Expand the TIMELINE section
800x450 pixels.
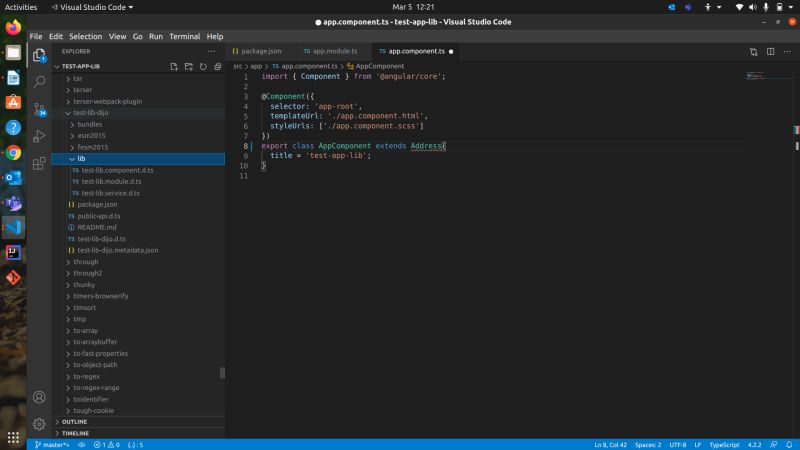(x=76, y=433)
